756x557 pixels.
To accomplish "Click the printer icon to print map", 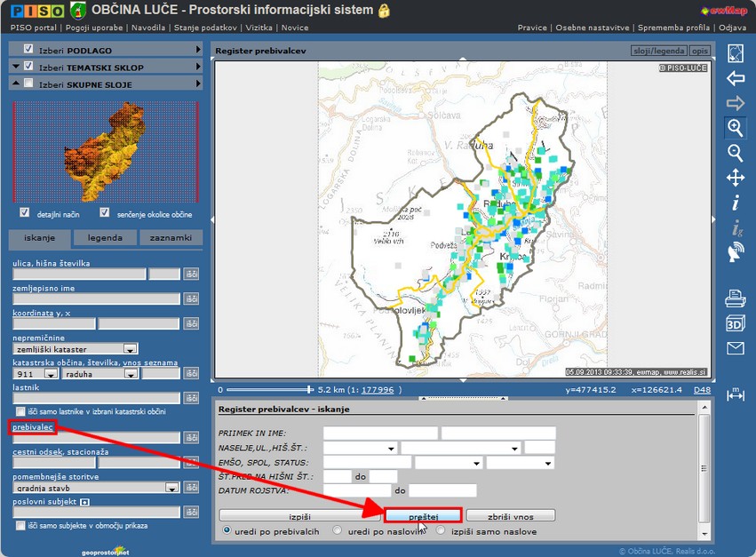I will (736, 298).
